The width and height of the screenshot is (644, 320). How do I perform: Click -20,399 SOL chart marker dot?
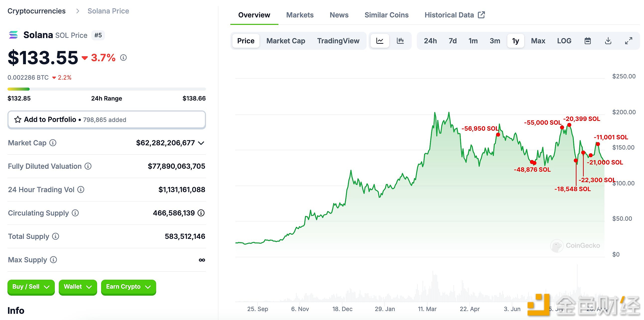(569, 125)
